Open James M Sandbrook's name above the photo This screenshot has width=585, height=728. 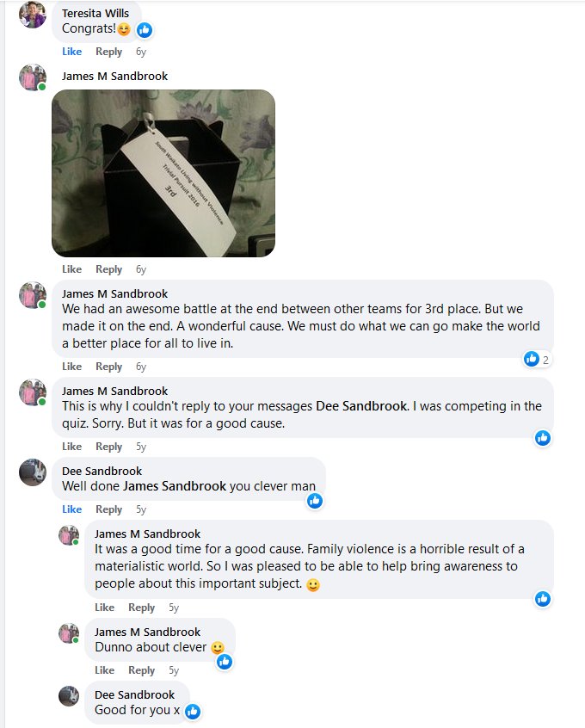click(x=114, y=76)
